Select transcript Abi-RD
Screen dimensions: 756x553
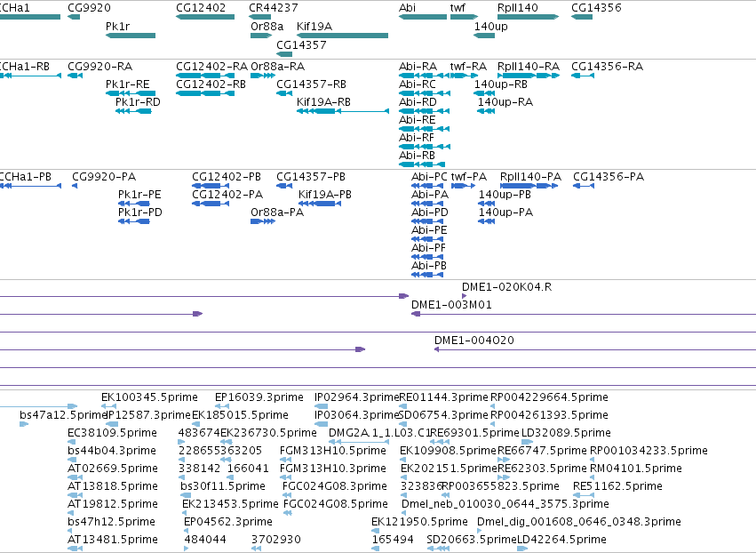(425, 111)
